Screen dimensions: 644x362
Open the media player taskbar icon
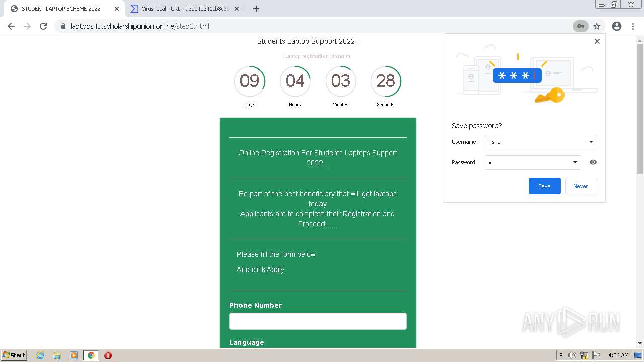pyautogui.click(x=74, y=355)
